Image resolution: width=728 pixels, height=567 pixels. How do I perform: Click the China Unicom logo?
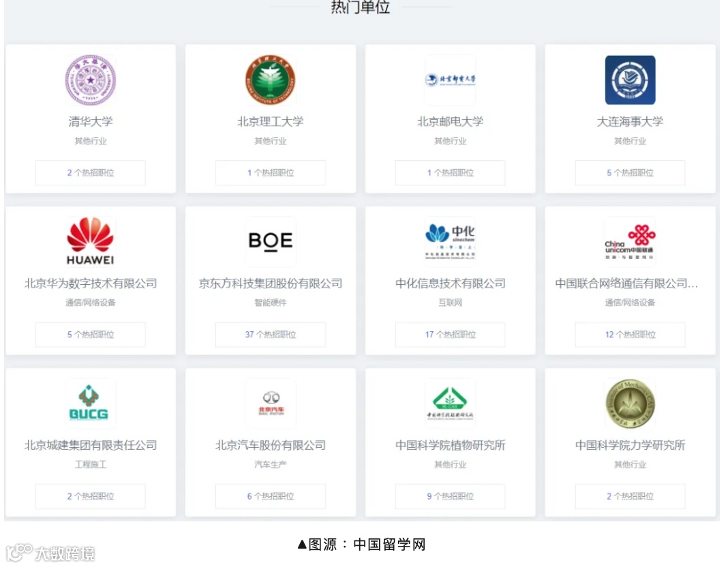click(x=630, y=241)
